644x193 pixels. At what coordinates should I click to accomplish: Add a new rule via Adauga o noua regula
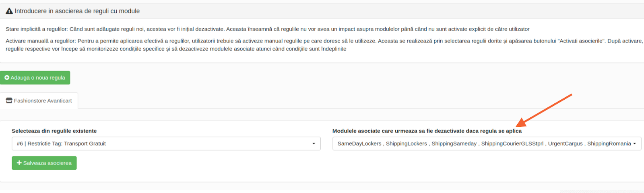pos(35,78)
